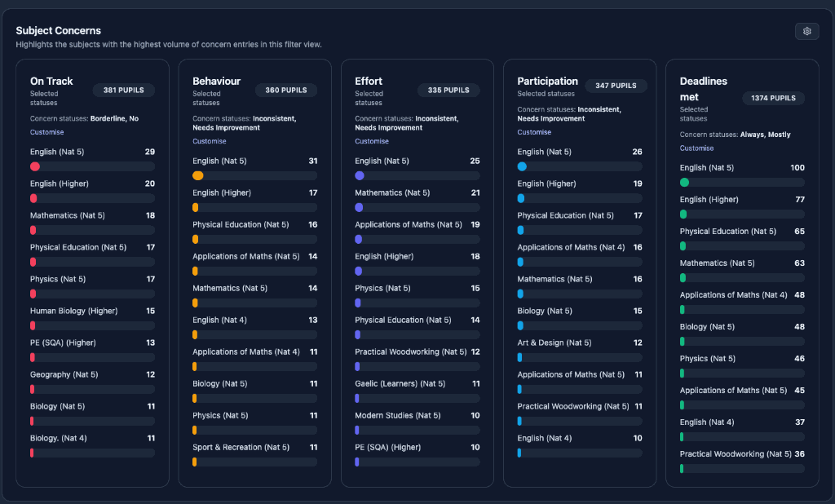The image size is (835, 504).
Task: Click Customise under Effort
Action: tap(372, 141)
